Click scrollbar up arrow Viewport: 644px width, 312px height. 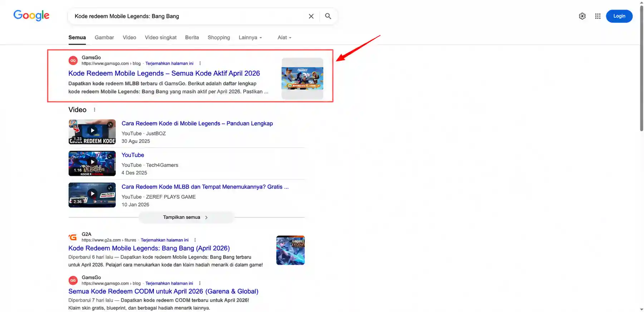[x=641, y=2]
